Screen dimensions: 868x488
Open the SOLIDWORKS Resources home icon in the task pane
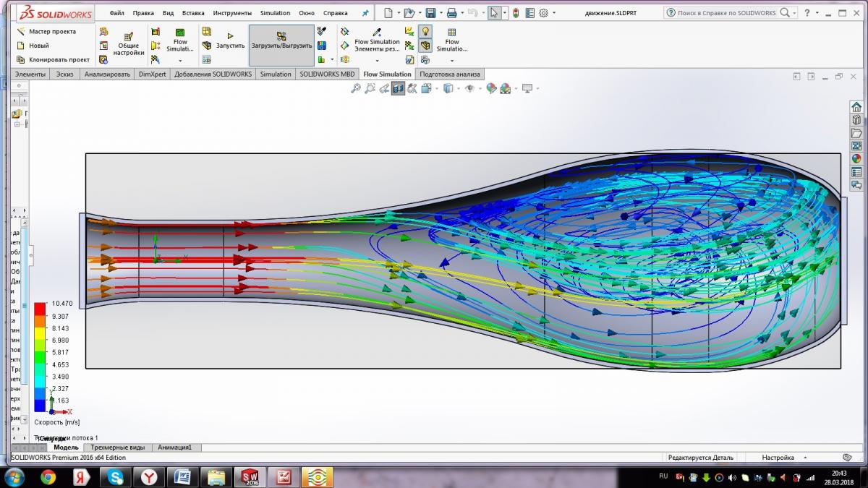point(856,107)
